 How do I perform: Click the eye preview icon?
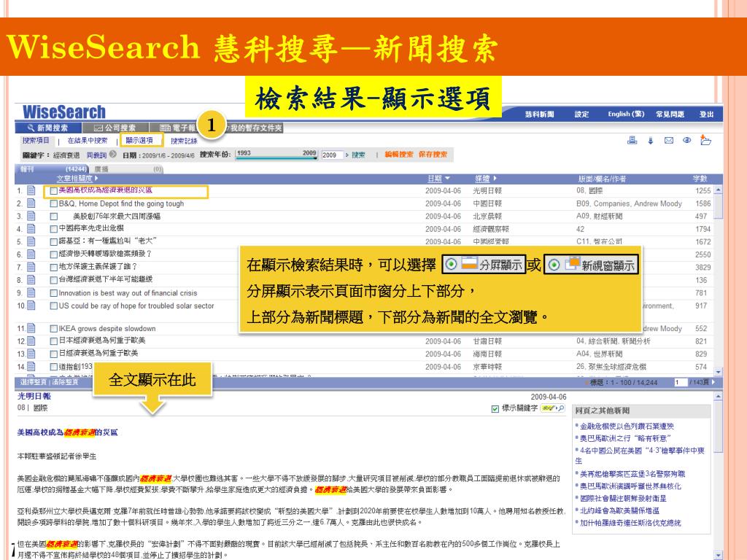(686, 141)
